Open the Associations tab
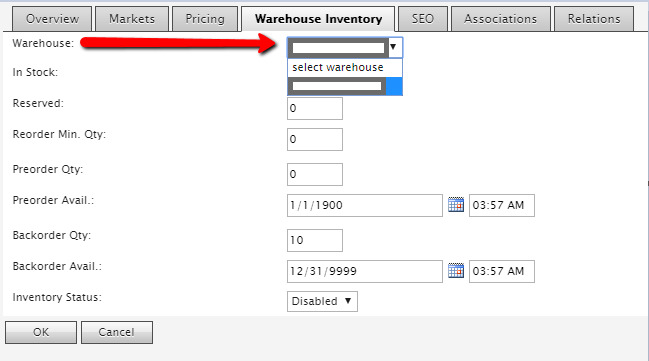The image size is (649, 361). [x=500, y=19]
